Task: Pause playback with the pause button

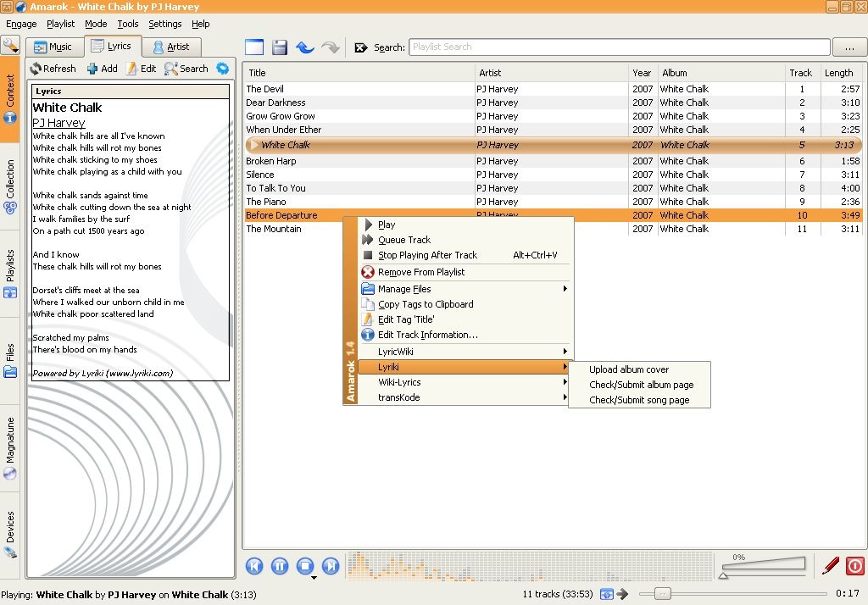Action: (x=280, y=566)
